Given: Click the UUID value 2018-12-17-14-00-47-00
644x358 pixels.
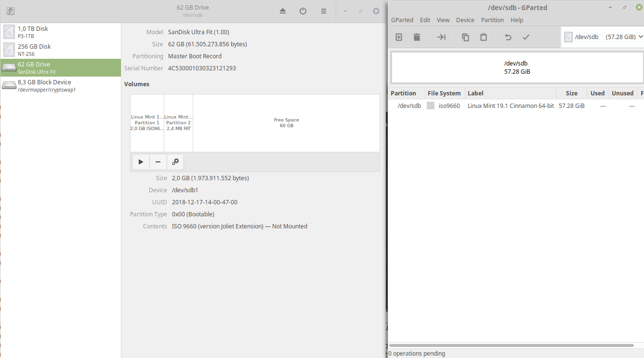Looking at the screenshot, I should pos(205,202).
